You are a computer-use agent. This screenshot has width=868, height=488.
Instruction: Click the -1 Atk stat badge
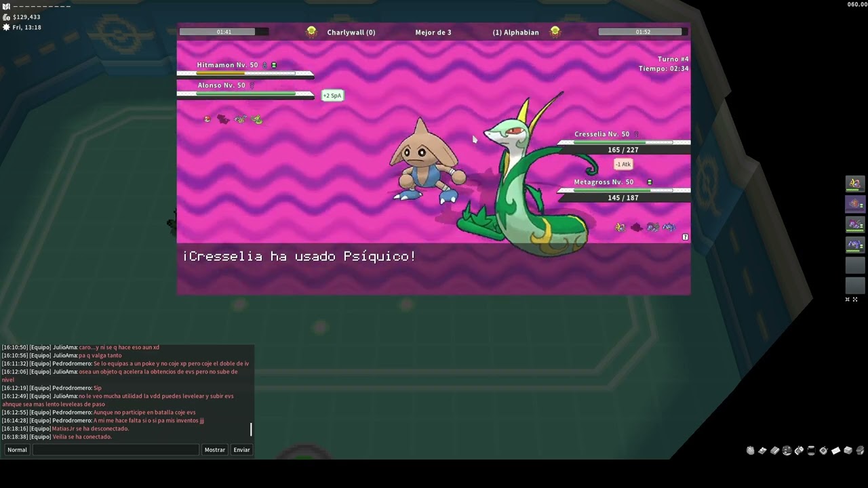pyautogui.click(x=623, y=164)
